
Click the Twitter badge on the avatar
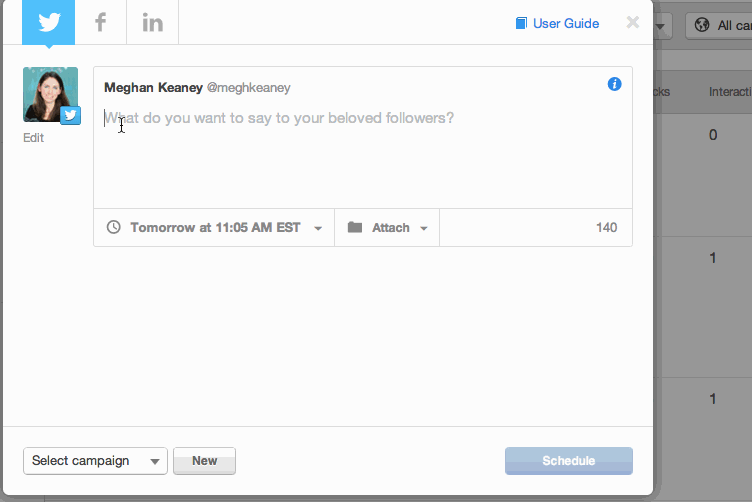point(70,115)
